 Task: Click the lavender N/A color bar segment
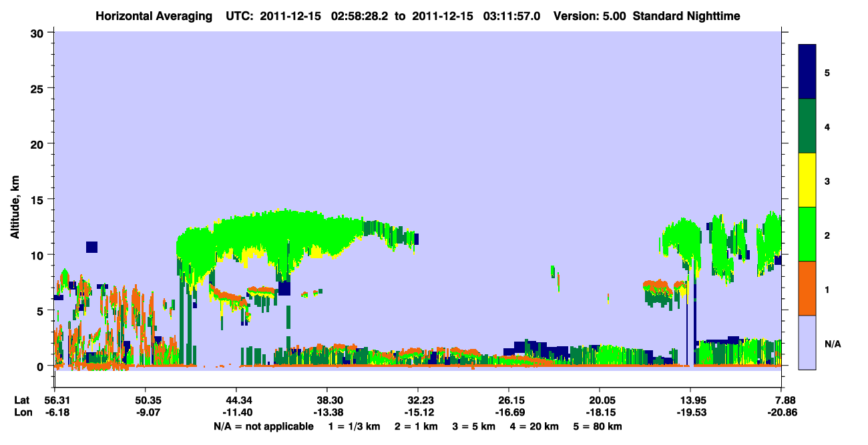click(x=807, y=342)
